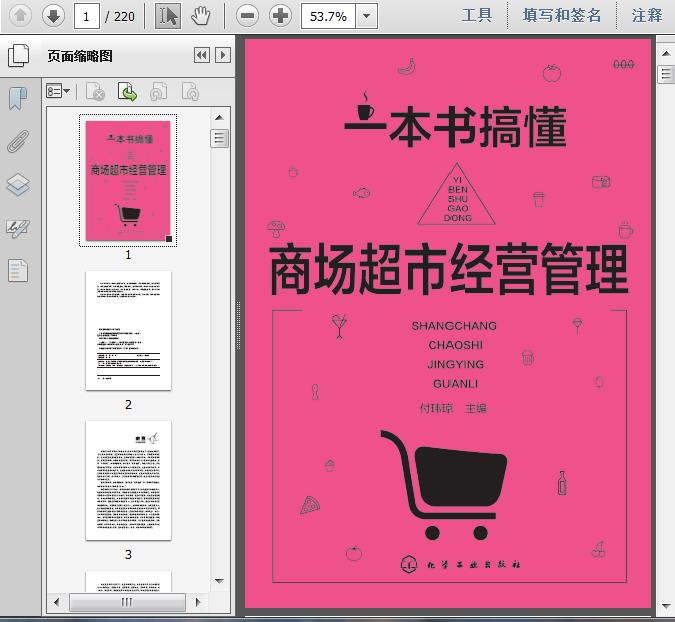Click the document vertical scroll handle

(x=666, y=74)
